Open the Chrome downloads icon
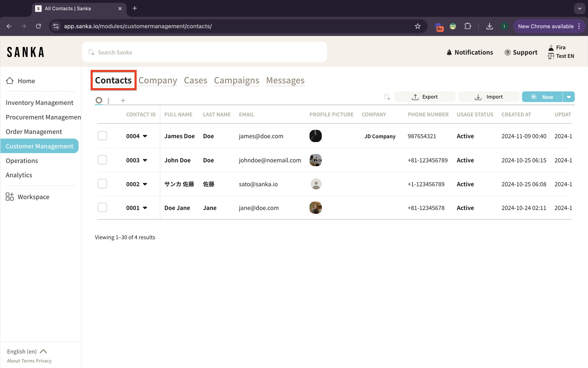The image size is (588, 368). [x=489, y=26]
